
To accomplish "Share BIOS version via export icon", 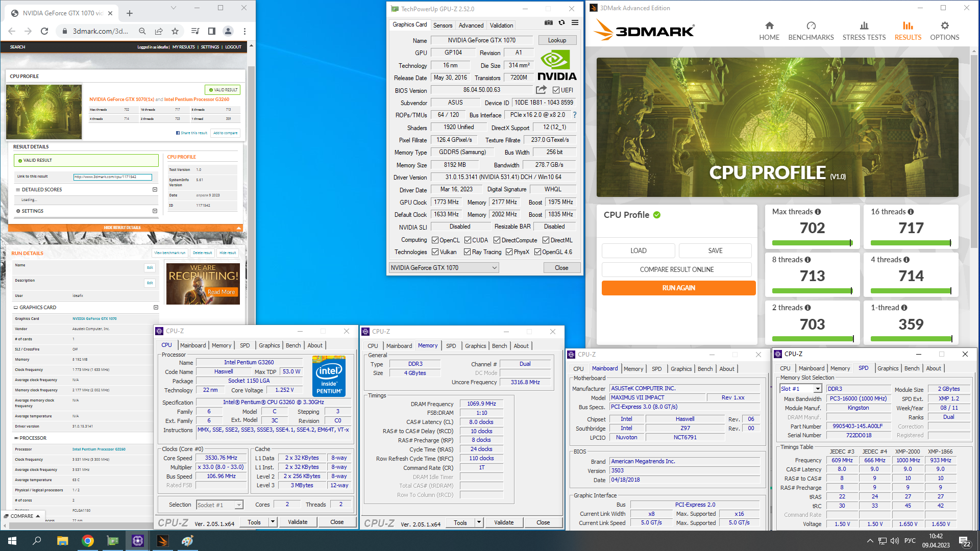I will pos(541,90).
